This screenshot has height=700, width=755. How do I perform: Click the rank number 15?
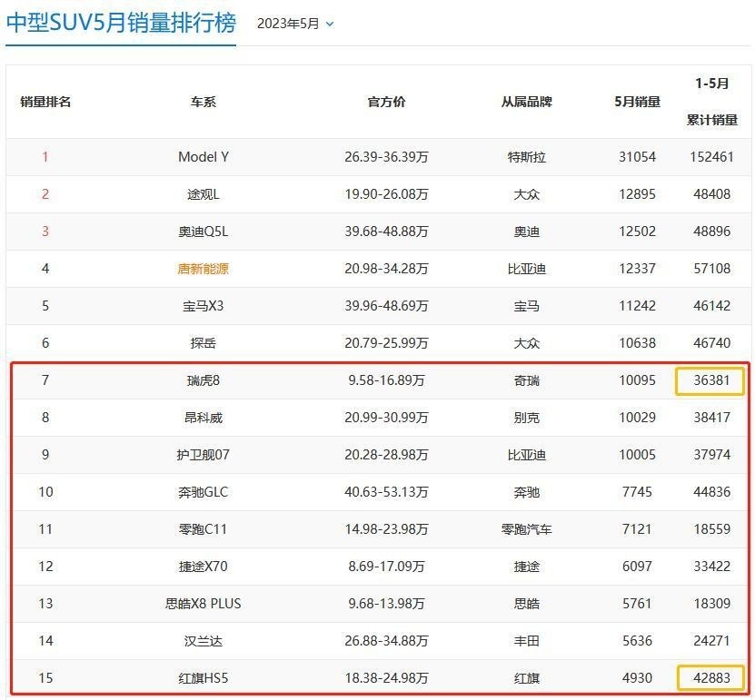(x=45, y=678)
